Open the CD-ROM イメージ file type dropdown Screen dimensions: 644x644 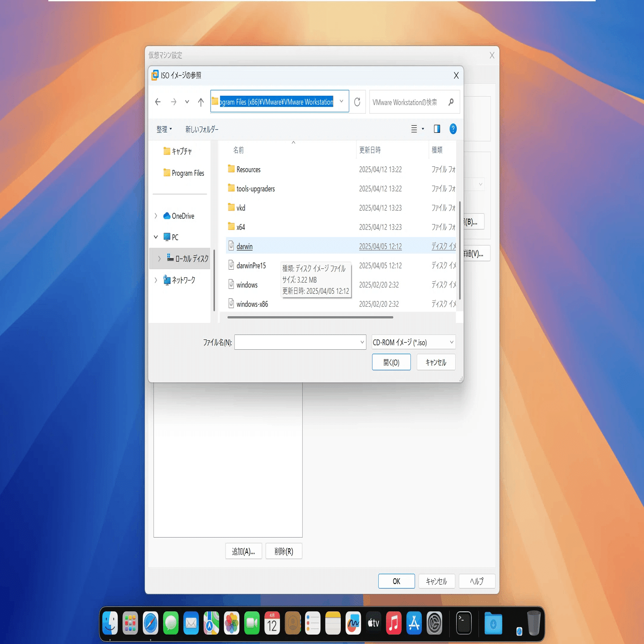coord(412,342)
